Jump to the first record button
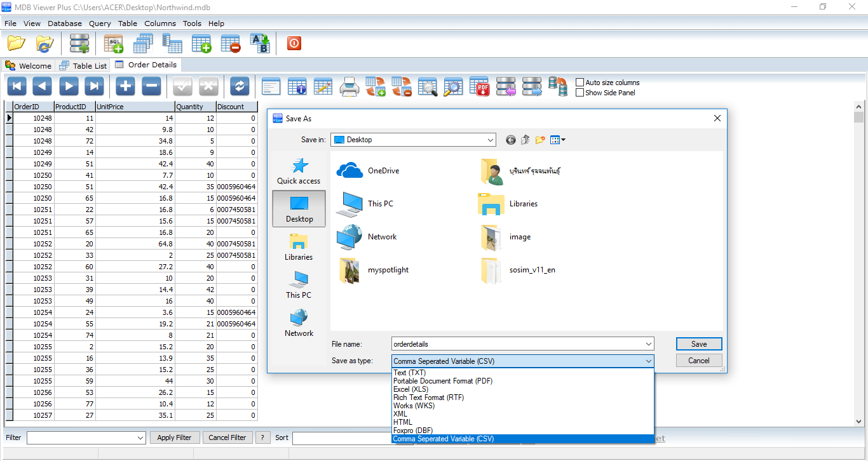 (x=17, y=86)
